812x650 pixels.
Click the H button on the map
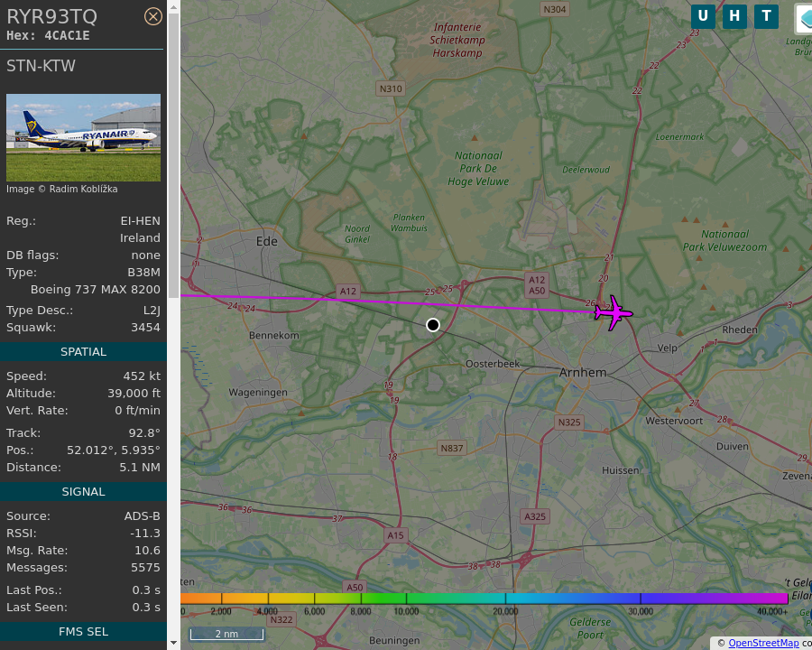(734, 16)
